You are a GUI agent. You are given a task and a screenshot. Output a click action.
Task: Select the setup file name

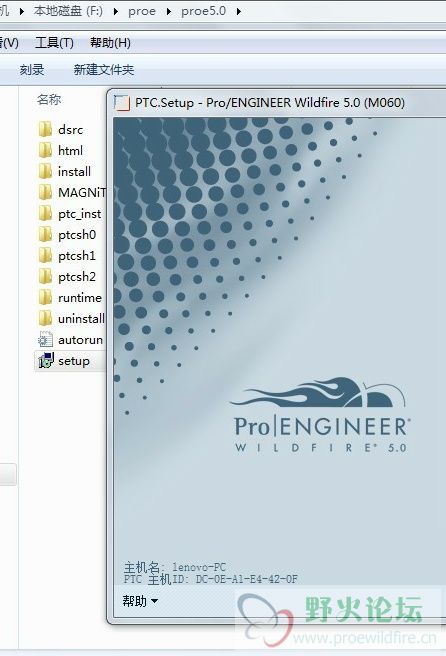(x=74, y=361)
